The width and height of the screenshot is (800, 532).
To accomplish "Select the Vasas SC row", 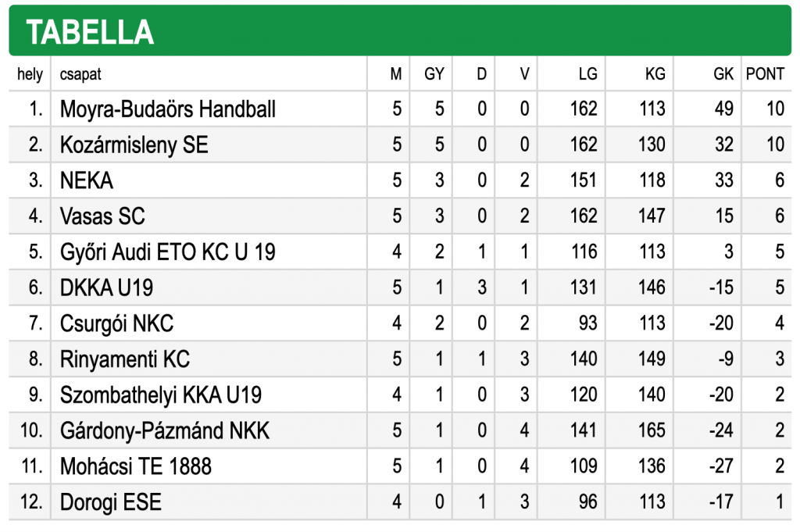I will pos(400,216).
